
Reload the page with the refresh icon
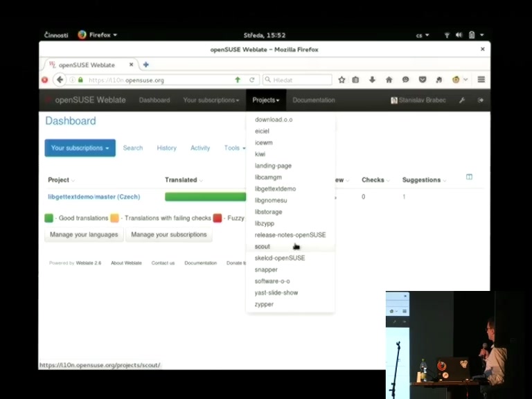click(251, 80)
